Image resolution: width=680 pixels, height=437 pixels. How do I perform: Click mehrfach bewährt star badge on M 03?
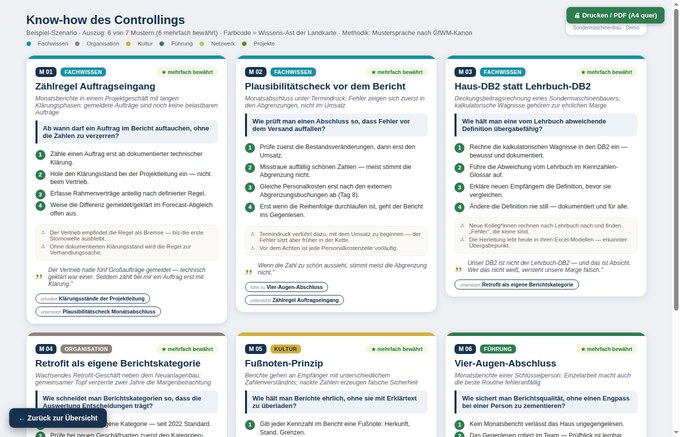coord(606,72)
